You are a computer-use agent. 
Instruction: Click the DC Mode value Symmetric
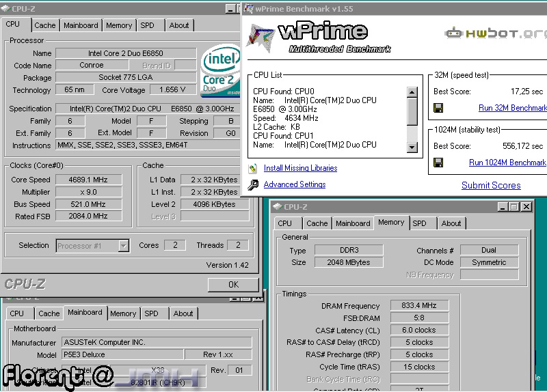(x=489, y=262)
